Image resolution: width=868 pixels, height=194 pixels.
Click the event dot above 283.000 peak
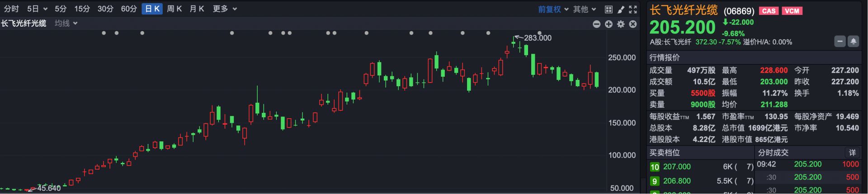point(539,33)
